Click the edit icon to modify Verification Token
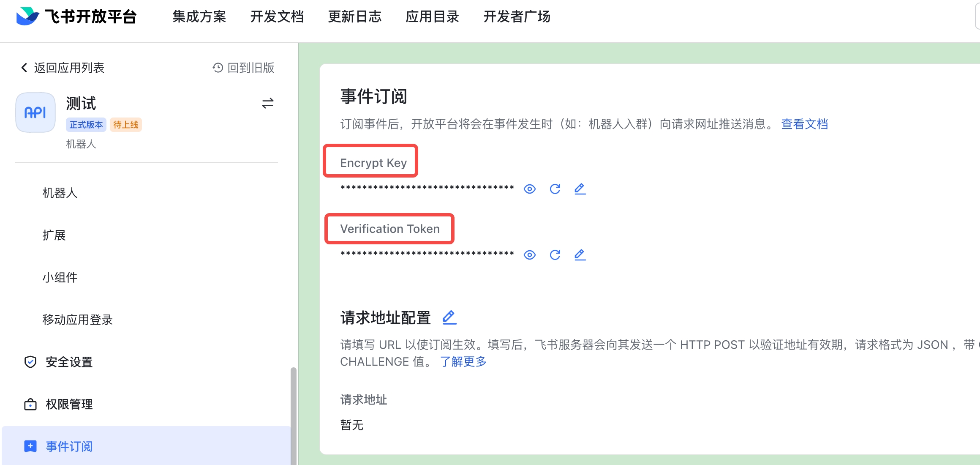This screenshot has width=980, height=465. (x=580, y=255)
